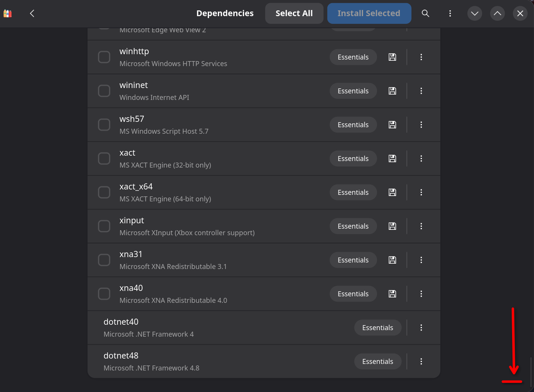Image resolution: width=534 pixels, height=392 pixels.
Task: Click the save icon for xna31
Action: point(392,260)
